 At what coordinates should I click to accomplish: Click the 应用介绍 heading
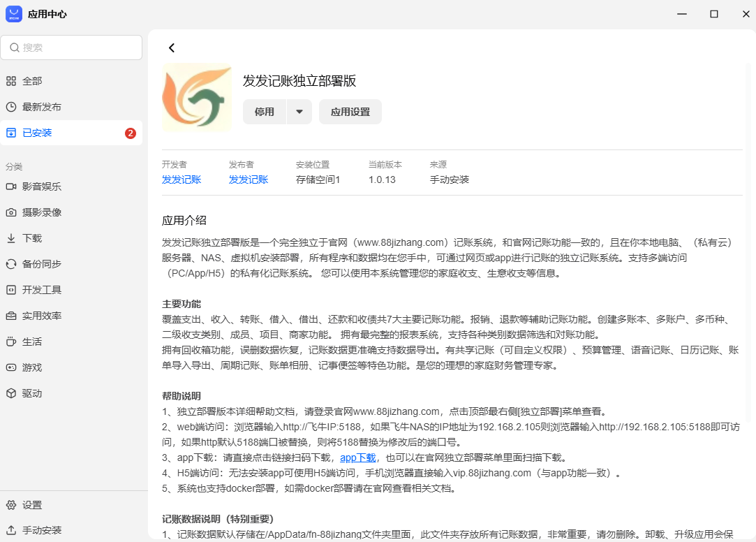click(x=184, y=221)
